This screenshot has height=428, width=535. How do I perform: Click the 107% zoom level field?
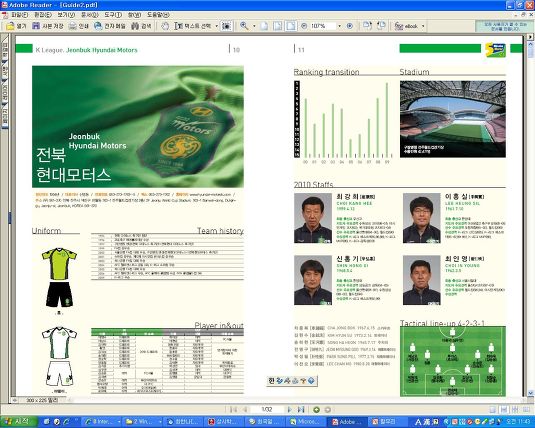pyautogui.click(x=322, y=26)
